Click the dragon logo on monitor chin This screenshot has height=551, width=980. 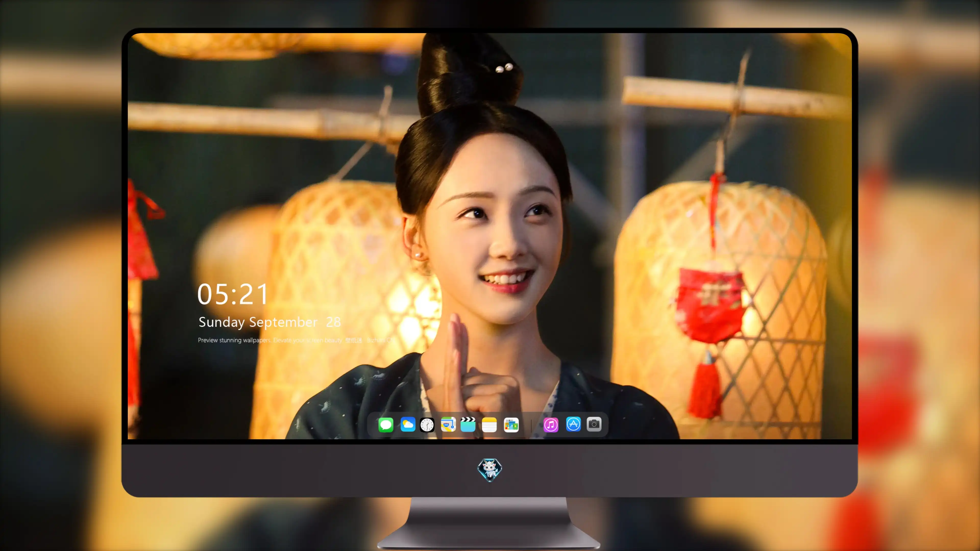pos(490,470)
